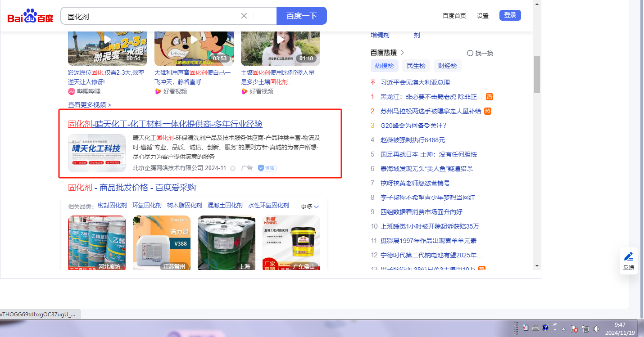Image resolution: width=644 pixels, height=337 pixels.
Task: Play the cartoon video lasting 03:53
Action: click(x=194, y=49)
